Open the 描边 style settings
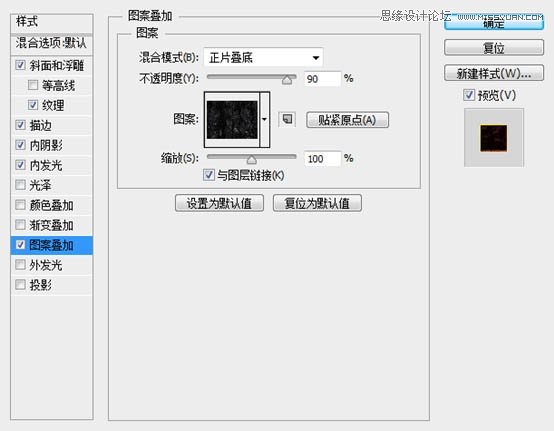Viewport: 554px width, 431px height. (x=41, y=125)
